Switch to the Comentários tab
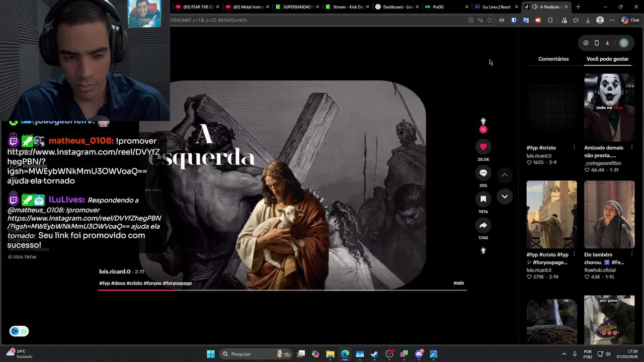The image size is (644, 362). point(553,59)
